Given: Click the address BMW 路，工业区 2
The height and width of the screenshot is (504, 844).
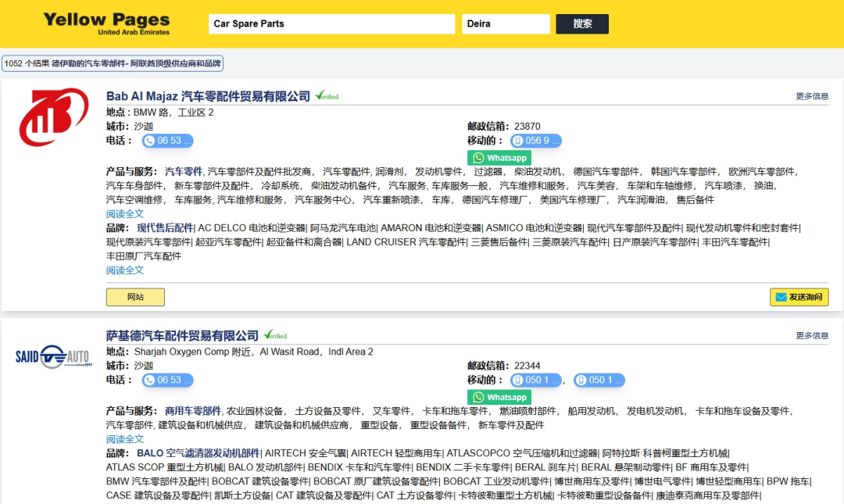Looking at the screenshot, I should click(173, 113).
